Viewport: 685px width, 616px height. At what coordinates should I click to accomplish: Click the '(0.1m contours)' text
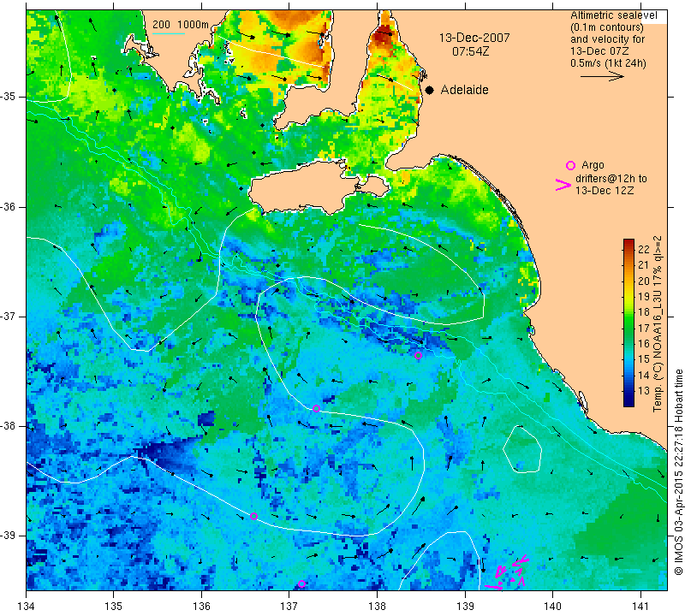607,27
